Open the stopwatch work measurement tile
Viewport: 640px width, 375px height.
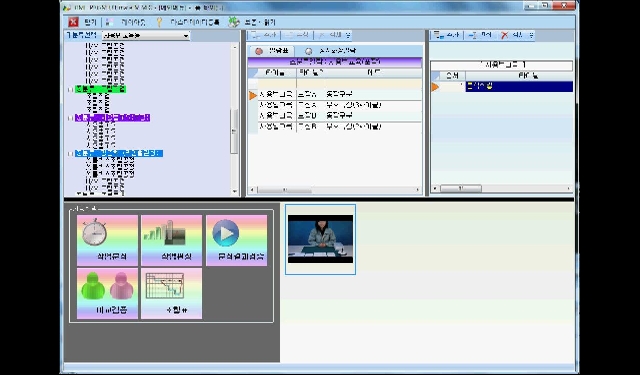point(107,240)
